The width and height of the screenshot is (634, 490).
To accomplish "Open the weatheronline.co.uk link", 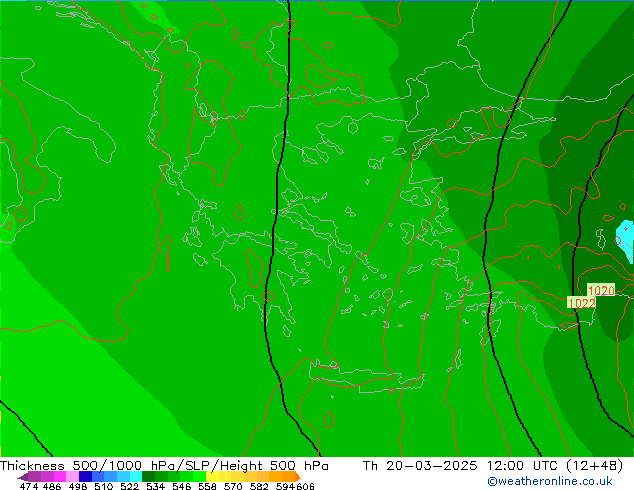I will pyautogui.click(x=550, y=481).
